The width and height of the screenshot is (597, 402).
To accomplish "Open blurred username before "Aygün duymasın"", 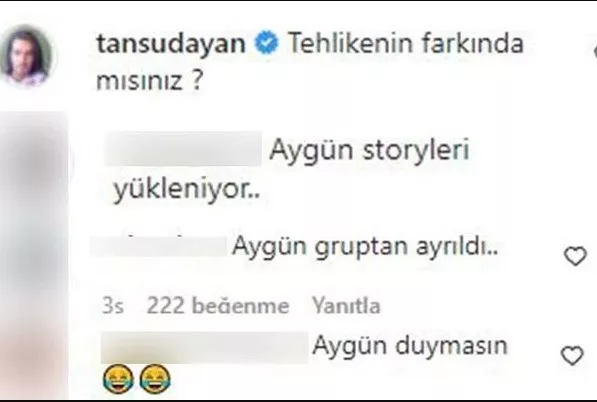I will (204, 348).
